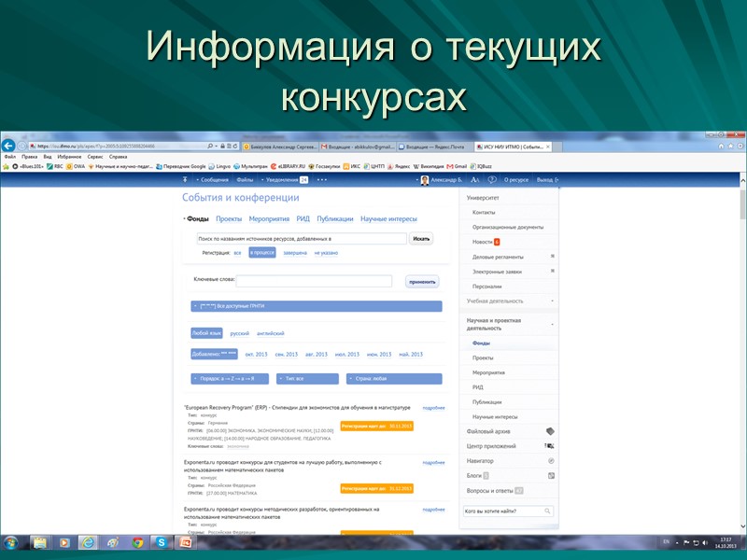The height and width of the screenshot is (560, 747).
Task: Expand 'Учебная деятельность' in the sidebar
Action: (x=495, y=301)
